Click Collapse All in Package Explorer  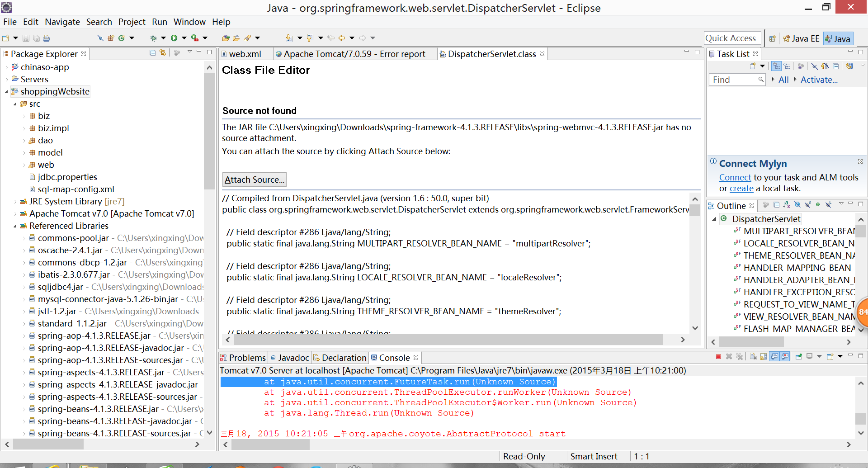152,53
